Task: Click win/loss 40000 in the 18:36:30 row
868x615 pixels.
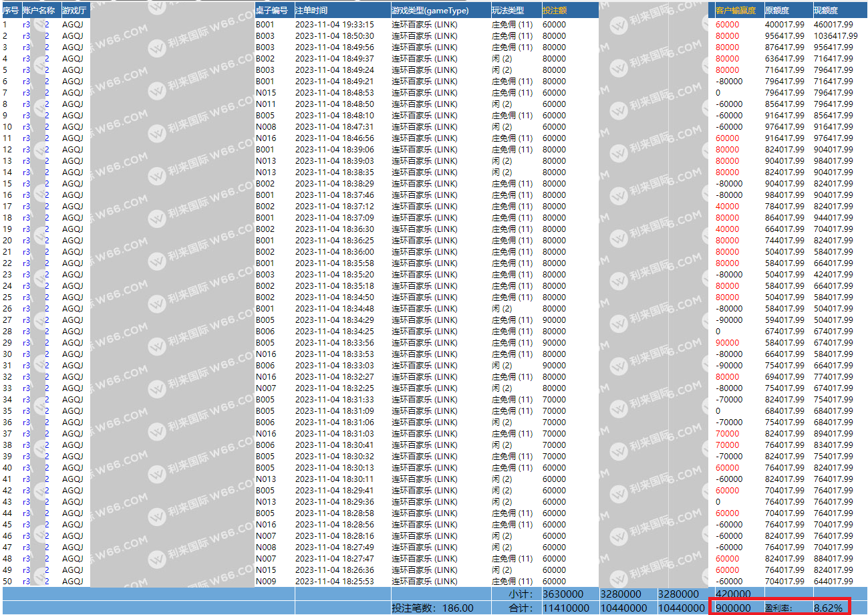Action: (727, 229)
